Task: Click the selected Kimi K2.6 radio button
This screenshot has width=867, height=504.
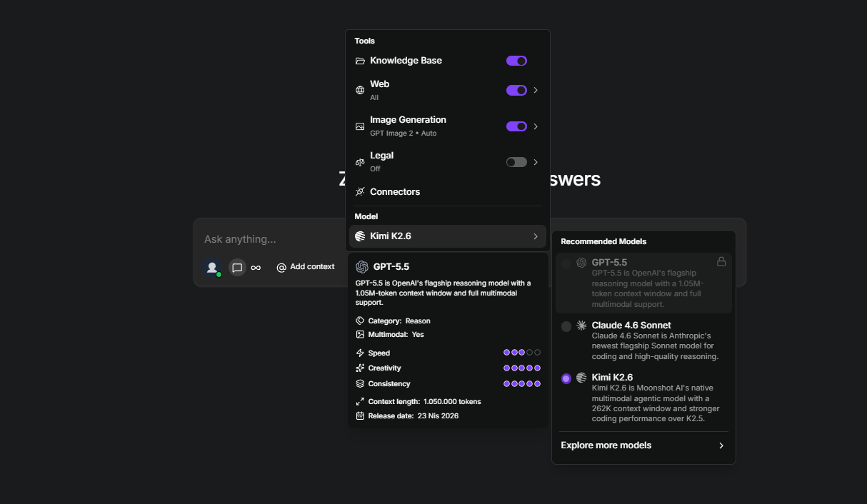Action: coord(566,378)
